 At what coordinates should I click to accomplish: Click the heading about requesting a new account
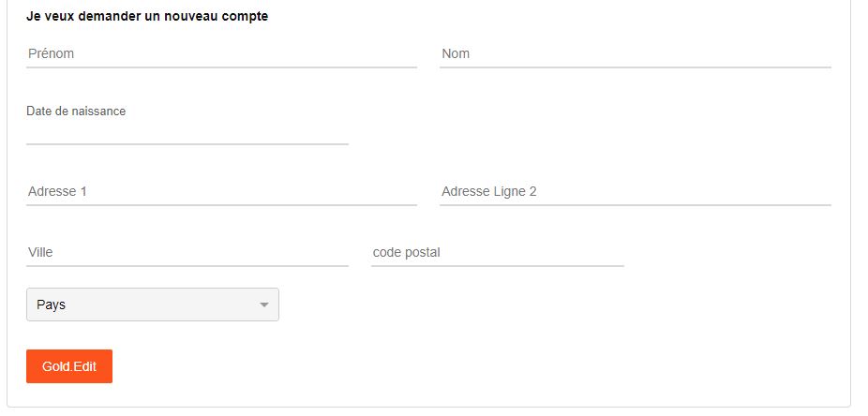coord(147,17)
